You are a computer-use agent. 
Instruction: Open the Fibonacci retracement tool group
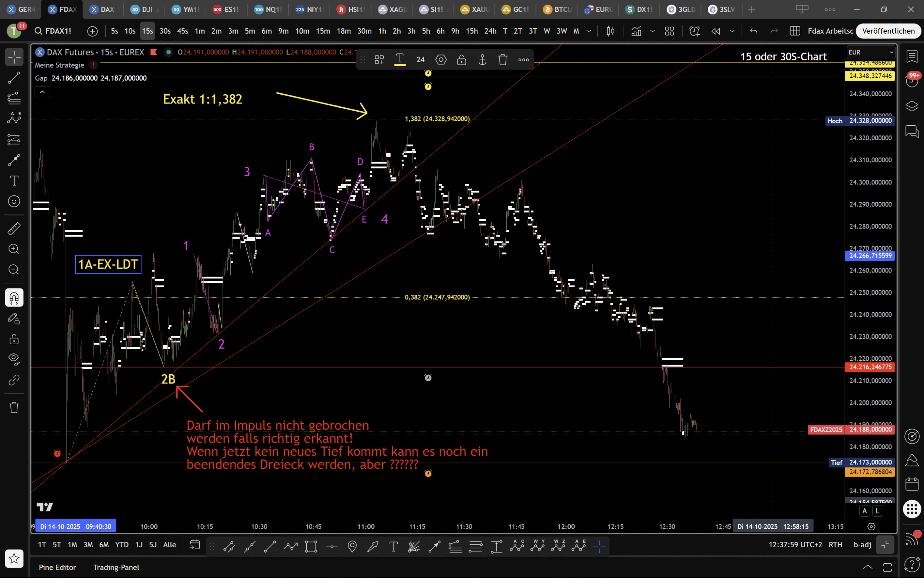(14, 98)
